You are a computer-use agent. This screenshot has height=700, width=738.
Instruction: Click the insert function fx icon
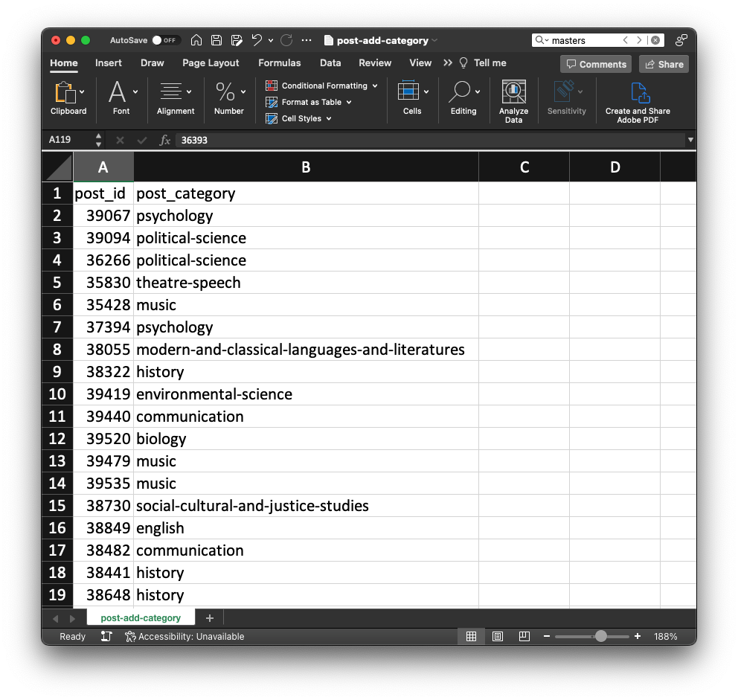tap(165, 140)
